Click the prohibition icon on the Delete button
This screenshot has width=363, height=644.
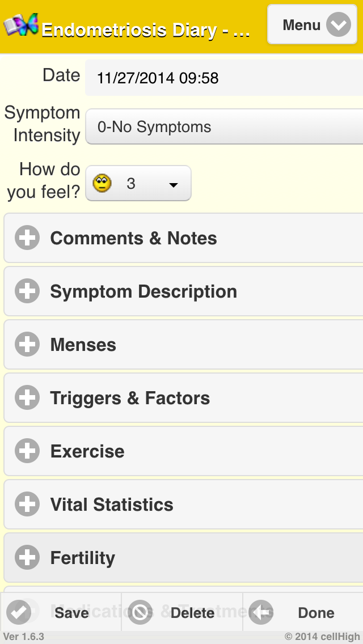pos(140,612)
